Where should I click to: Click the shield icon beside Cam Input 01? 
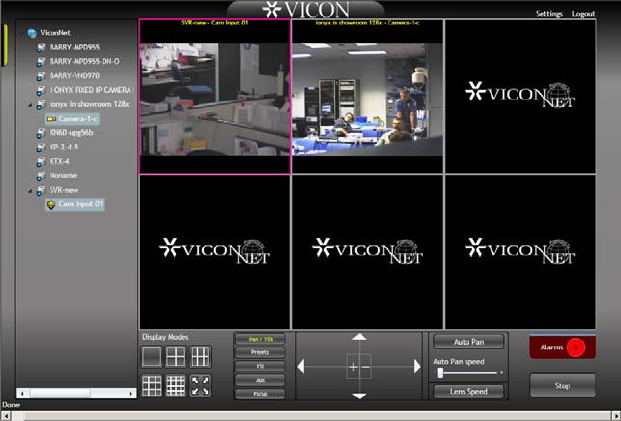[x=51, y=204]
